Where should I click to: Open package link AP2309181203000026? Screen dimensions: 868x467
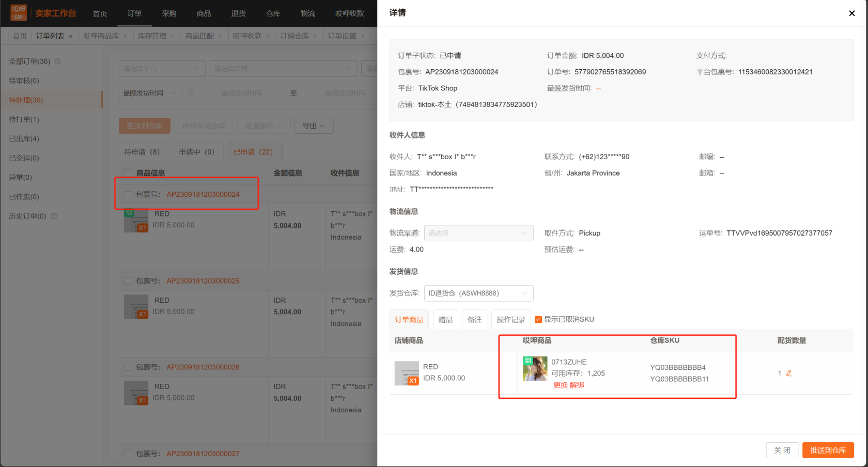coord(203,367)
